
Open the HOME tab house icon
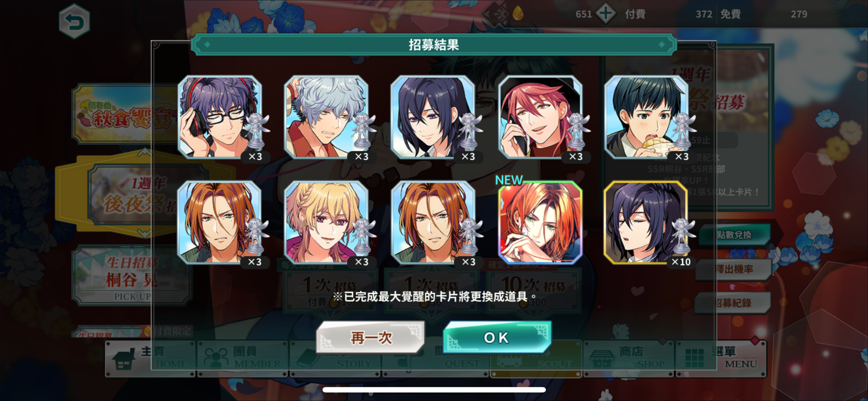click(x=123, y=359)
